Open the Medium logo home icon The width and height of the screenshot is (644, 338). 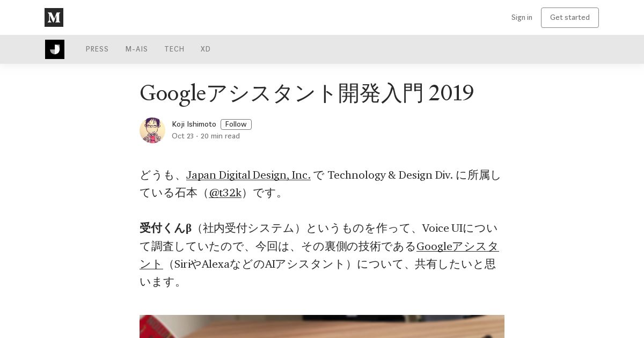(x=54, y=17)
